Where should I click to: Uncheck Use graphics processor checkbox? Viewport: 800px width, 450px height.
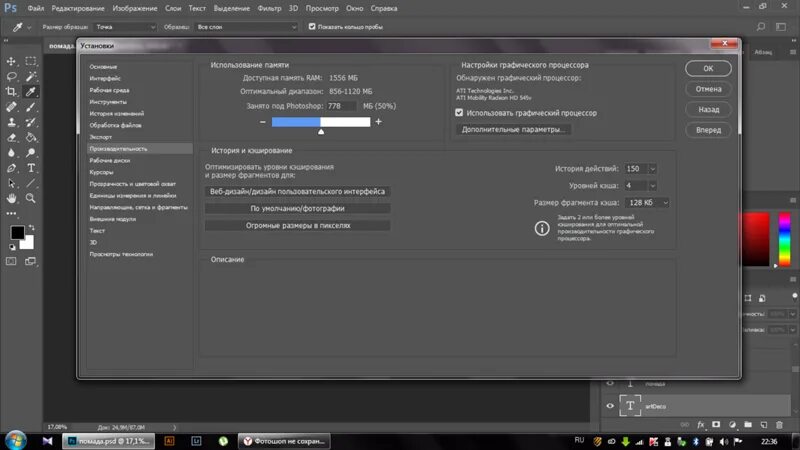point(459,113)
